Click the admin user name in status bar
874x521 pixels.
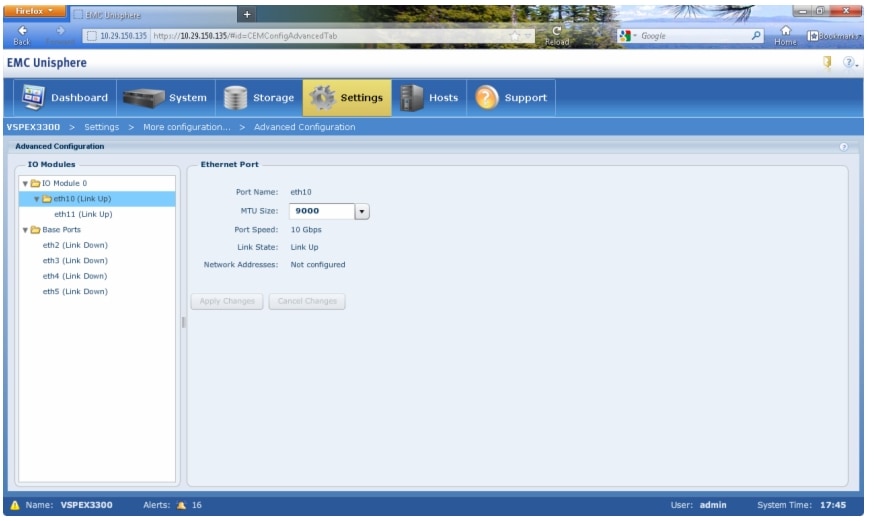pyautogui.click(x=715, y=507)
